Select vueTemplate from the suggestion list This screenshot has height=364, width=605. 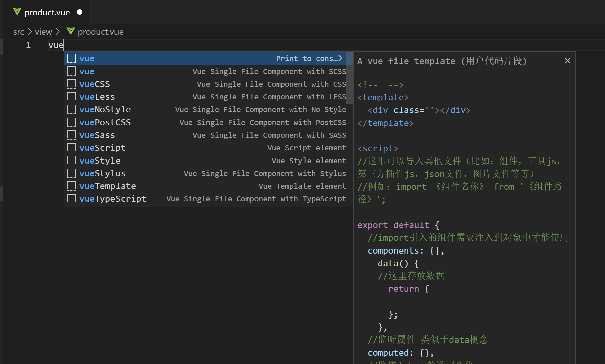[107, 186]
